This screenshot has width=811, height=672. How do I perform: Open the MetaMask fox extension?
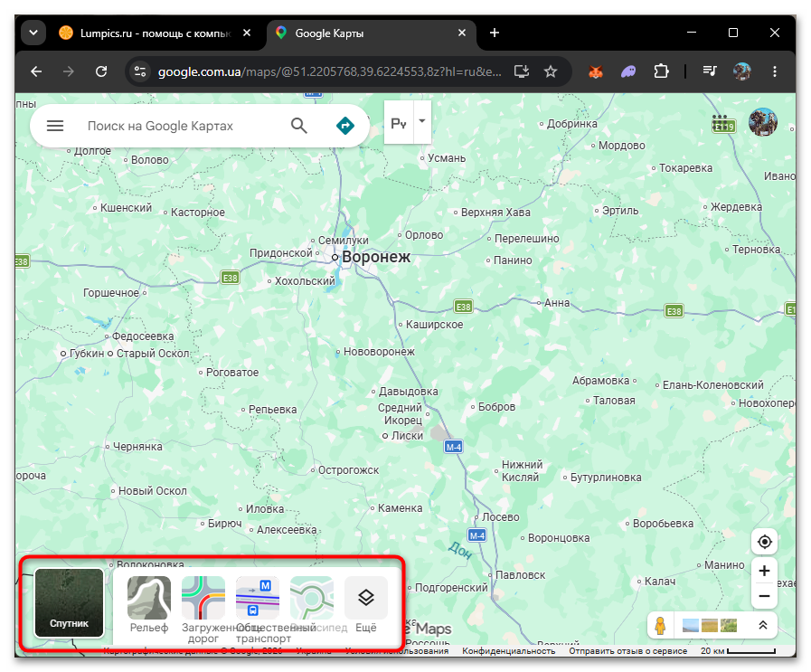pos(596,71)
